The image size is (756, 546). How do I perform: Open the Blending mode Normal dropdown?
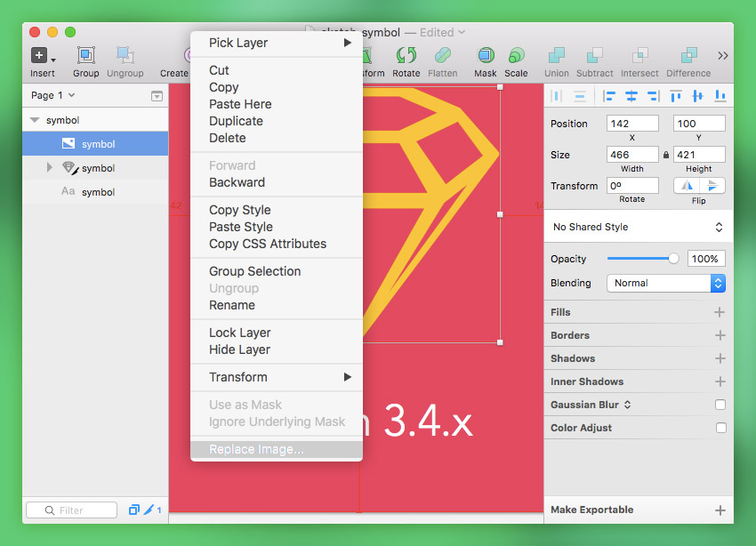[x=666, y=283]
